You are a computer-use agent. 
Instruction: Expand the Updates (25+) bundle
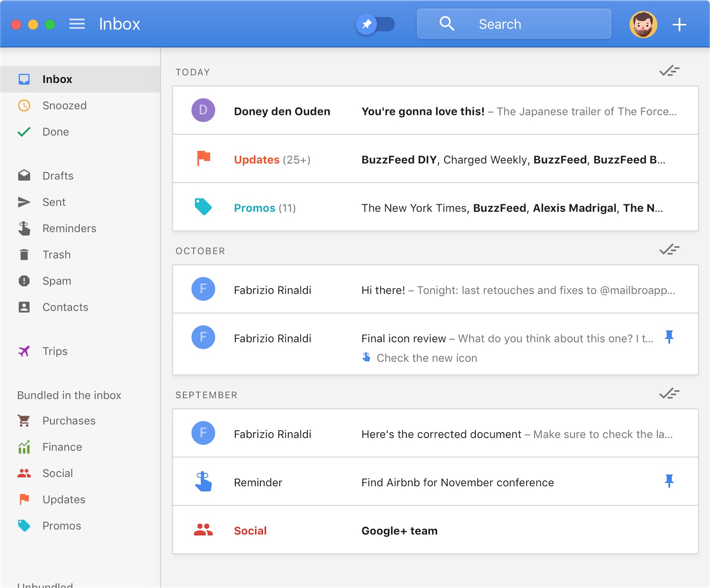click(435, 159)
